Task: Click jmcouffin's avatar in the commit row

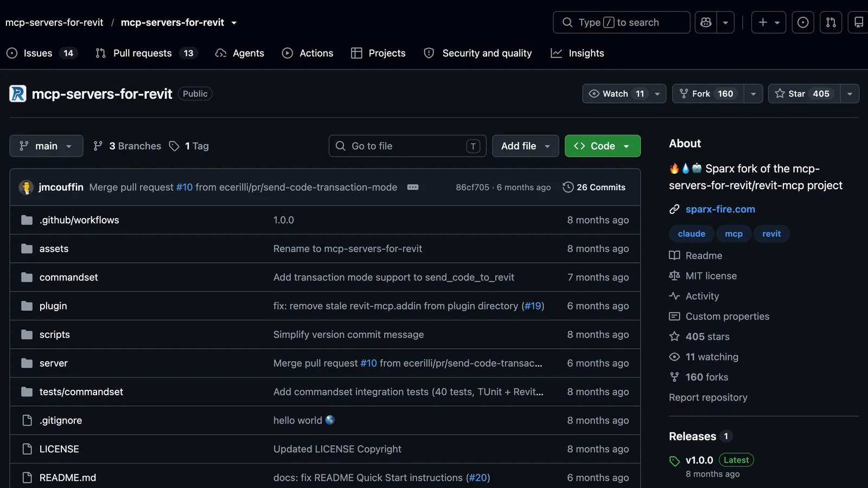Action: coord(26,187)
